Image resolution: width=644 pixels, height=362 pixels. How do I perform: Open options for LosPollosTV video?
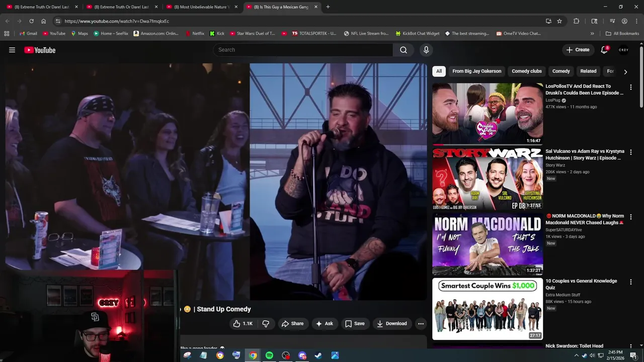click(x=630, y=87)
